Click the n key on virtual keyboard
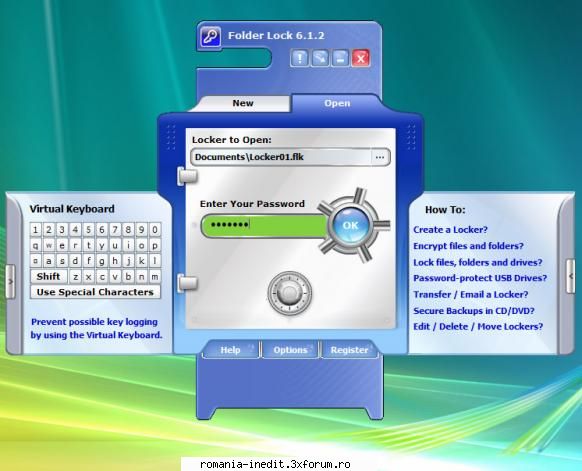Viewport: 582px width, 471px height. coord(142,277)
